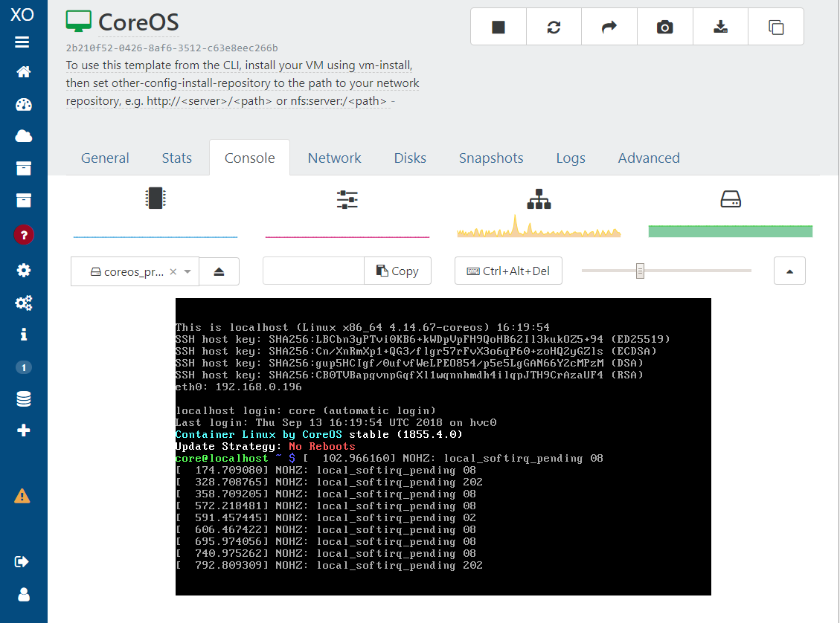Click the plus New icon in sidebar
The image size is (840, 623).
pyautogui.click(x=23, y=430)
